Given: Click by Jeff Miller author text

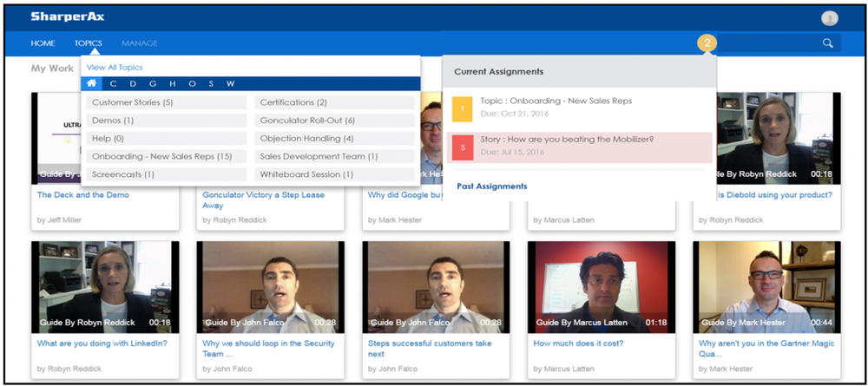Looking at the screenshot, I should point(59,220).
